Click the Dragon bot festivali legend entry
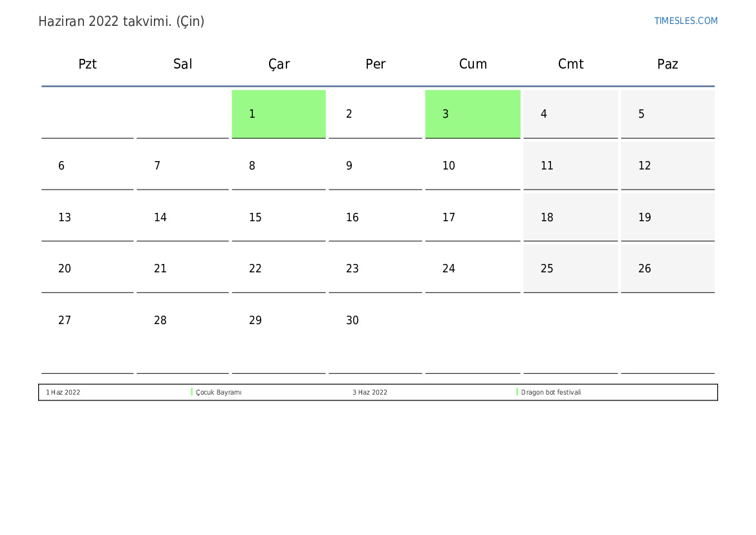 click(x=551, y=392)
